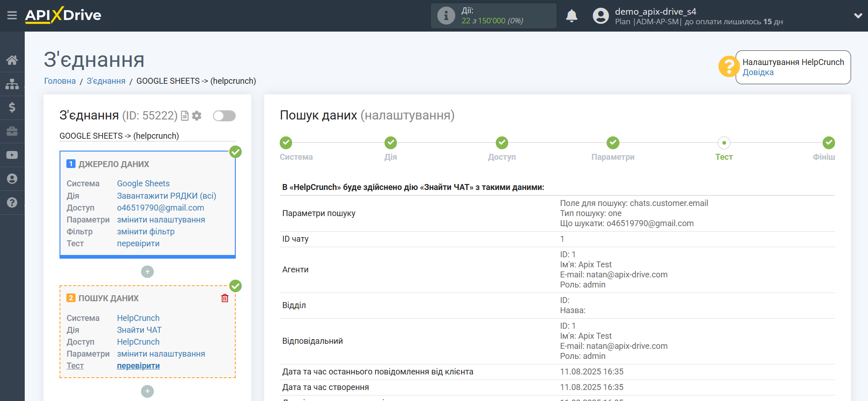Open the notifications bell
Viewport: 868px width, 401px height.
(571, 16)
